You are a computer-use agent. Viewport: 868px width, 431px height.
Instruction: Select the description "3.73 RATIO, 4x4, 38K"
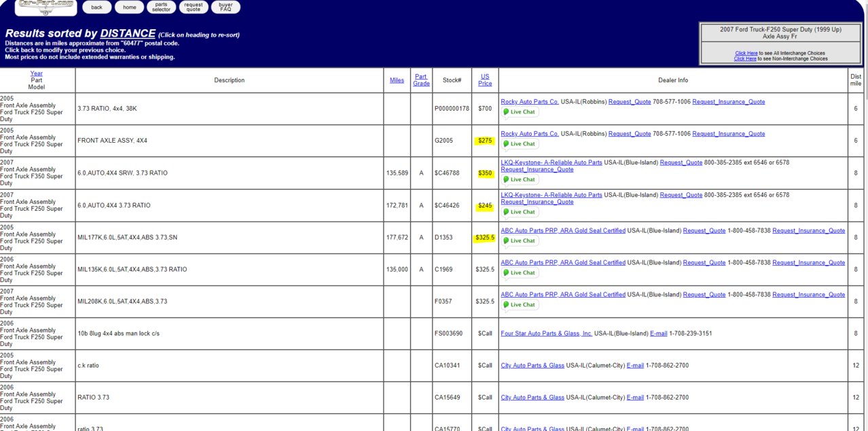[x=107, y=109]
